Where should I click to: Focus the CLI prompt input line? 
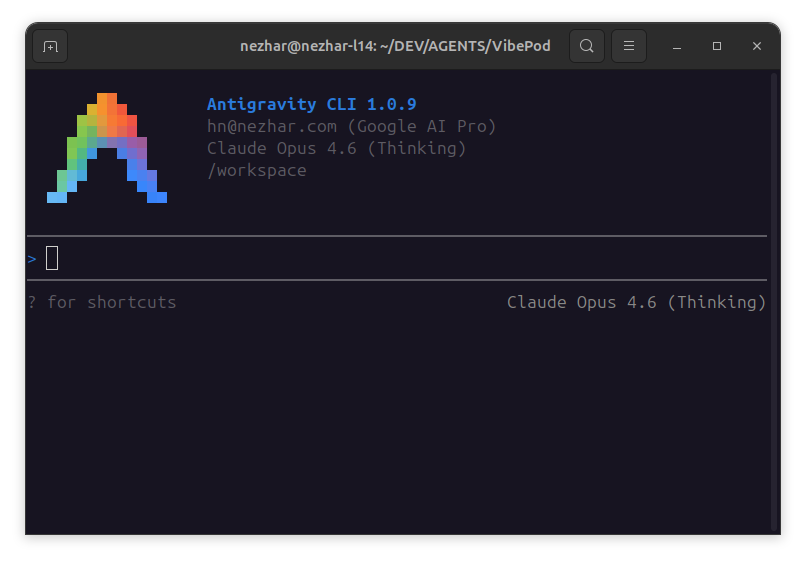[x=397, y=258]
